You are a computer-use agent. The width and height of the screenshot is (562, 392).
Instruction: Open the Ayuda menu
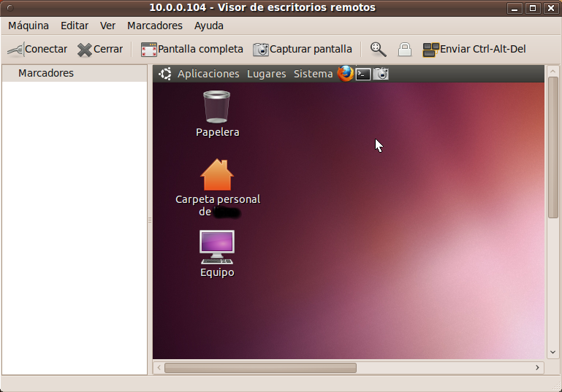coord(209,26)
